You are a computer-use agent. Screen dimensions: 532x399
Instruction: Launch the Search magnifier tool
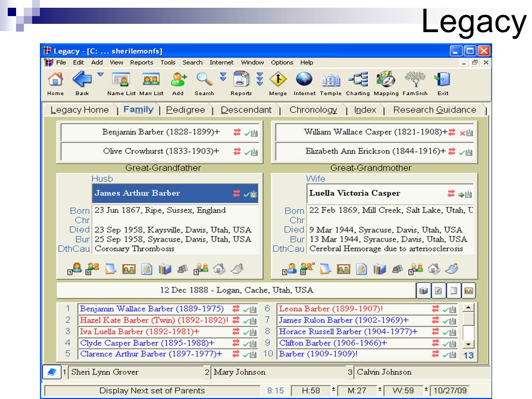[204, 79]
